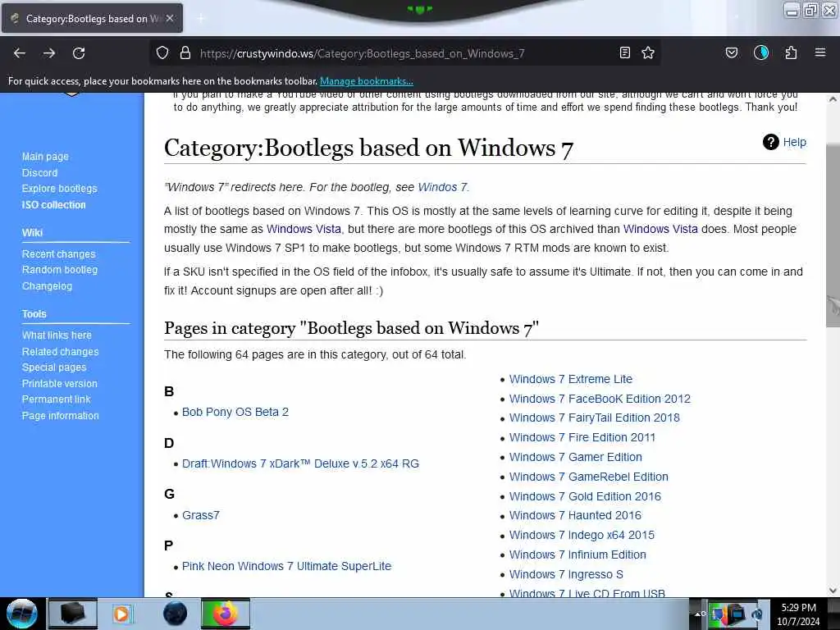The image size is (840, 630).
Task: Click What links here tool
Action: coord(57,335)
